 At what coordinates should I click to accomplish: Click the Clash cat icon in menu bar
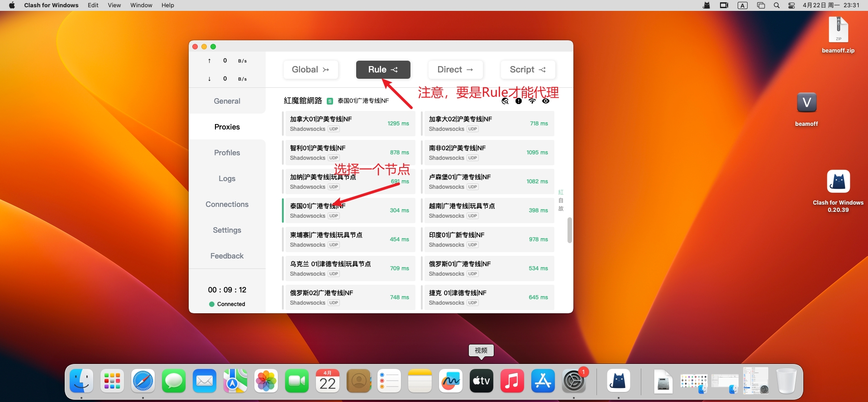(706, 5)
